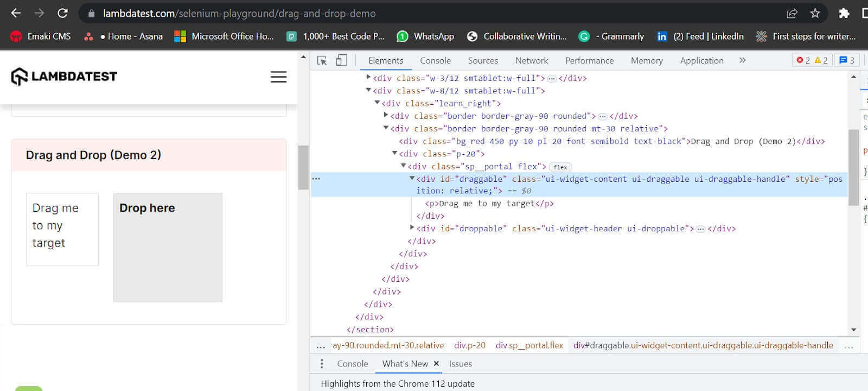The width and height of the screenshot is (868, 391).
Task: Show more DevTools tabs chevron
Action: 742,60
